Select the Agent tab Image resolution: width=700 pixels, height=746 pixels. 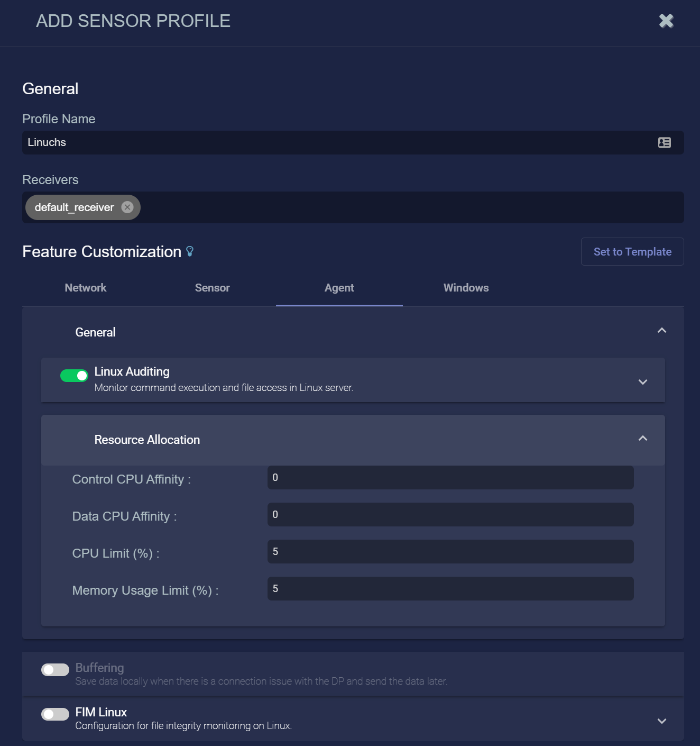pyautogui.click(x=339, y=288)
